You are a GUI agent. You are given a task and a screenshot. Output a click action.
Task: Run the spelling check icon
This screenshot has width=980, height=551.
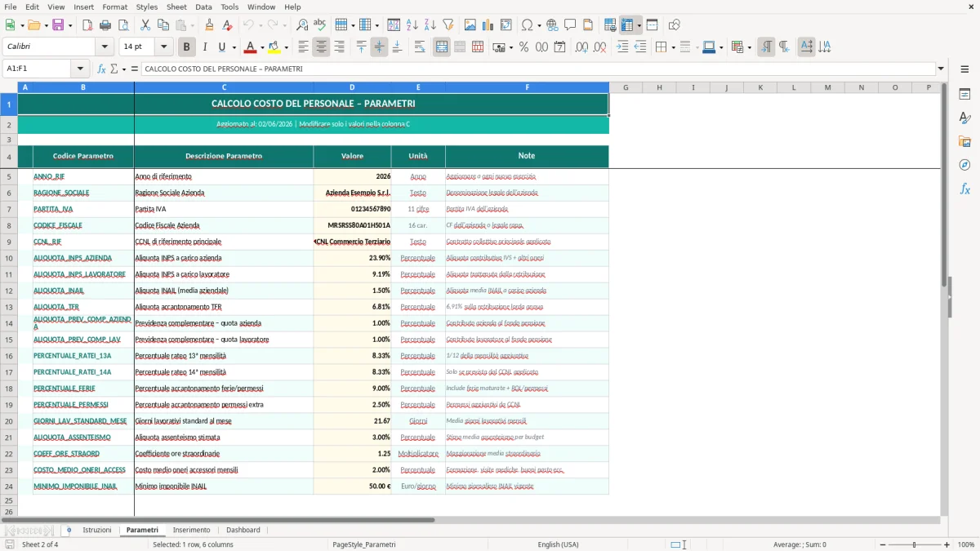click(x=320, y=25)
